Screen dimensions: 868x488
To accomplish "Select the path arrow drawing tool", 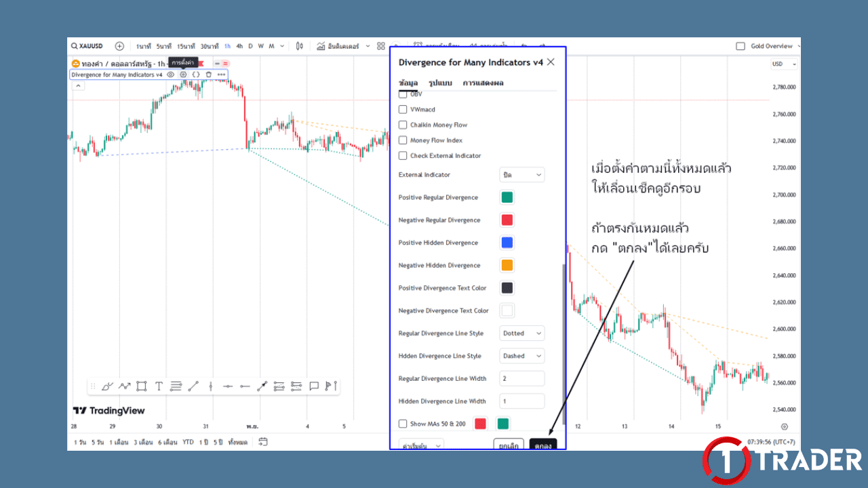I will pos(124,386).
